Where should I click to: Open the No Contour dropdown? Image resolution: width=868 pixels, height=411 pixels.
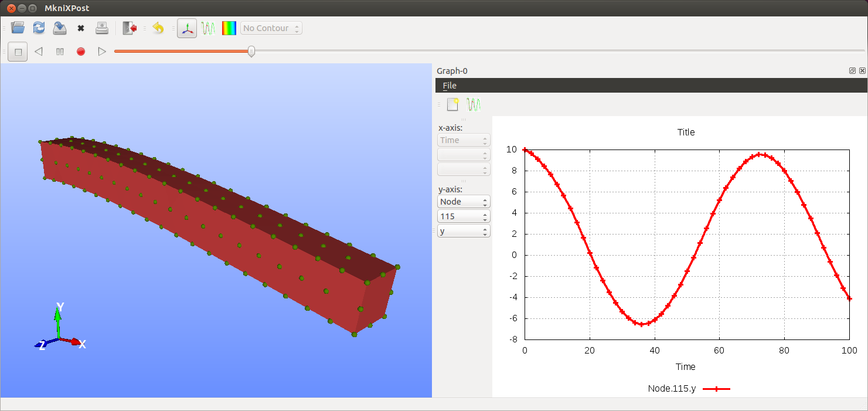[271, 28]
